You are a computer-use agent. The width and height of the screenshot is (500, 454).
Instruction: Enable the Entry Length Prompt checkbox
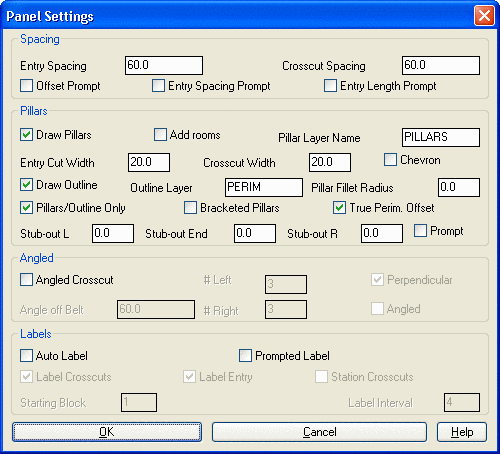pyautogui.click(x=330, y=86)
